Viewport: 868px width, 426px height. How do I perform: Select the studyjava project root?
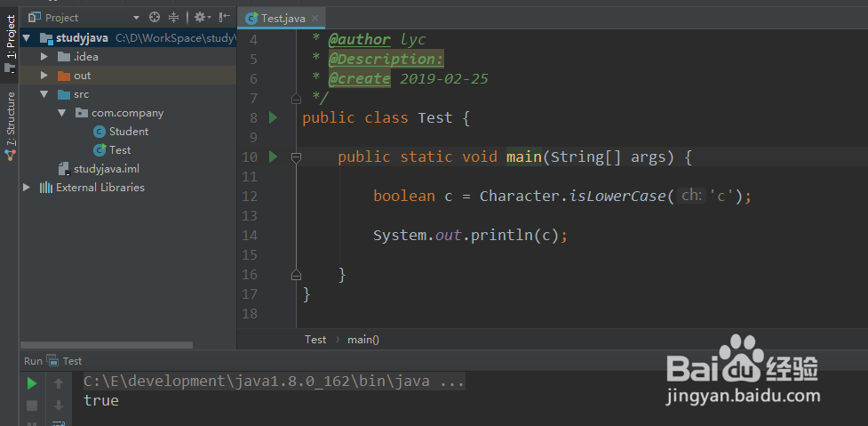(x=129, y=38)
